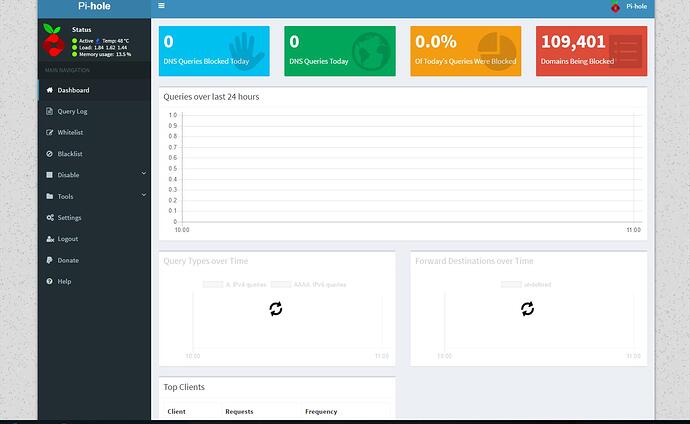Click the Blacklist ban icon

[x=49, y=154]
